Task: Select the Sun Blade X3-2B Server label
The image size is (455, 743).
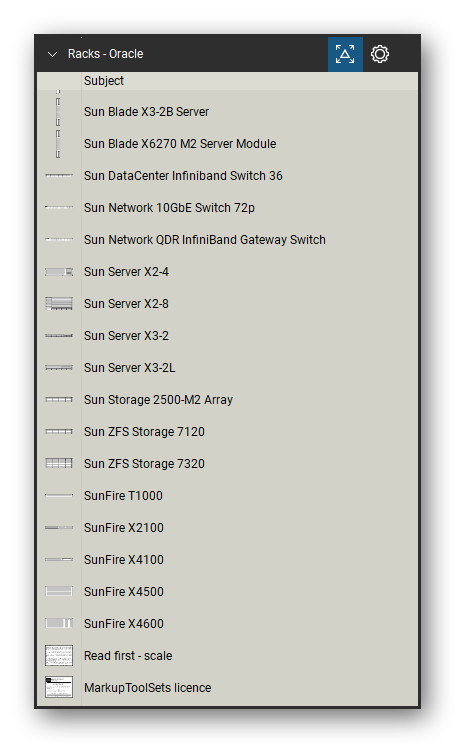Action: (146, 112)
